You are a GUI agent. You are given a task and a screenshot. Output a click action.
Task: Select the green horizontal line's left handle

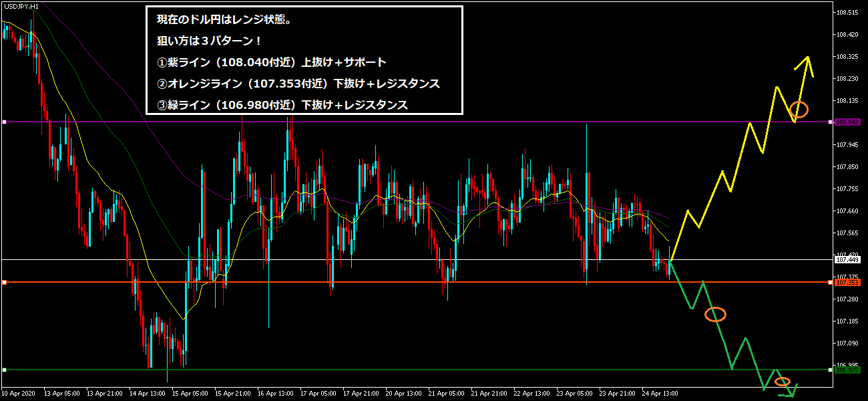pyautogui.click(x=4, y=370)
